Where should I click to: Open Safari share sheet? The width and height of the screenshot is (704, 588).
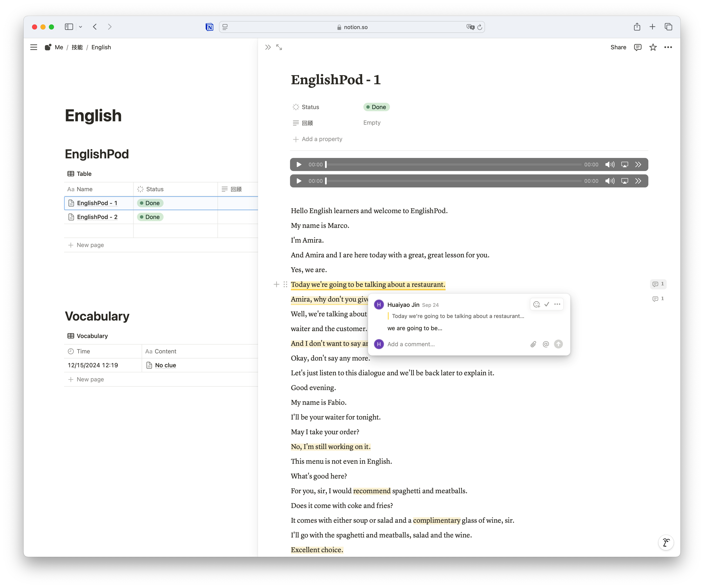click(x=637, y=27)
